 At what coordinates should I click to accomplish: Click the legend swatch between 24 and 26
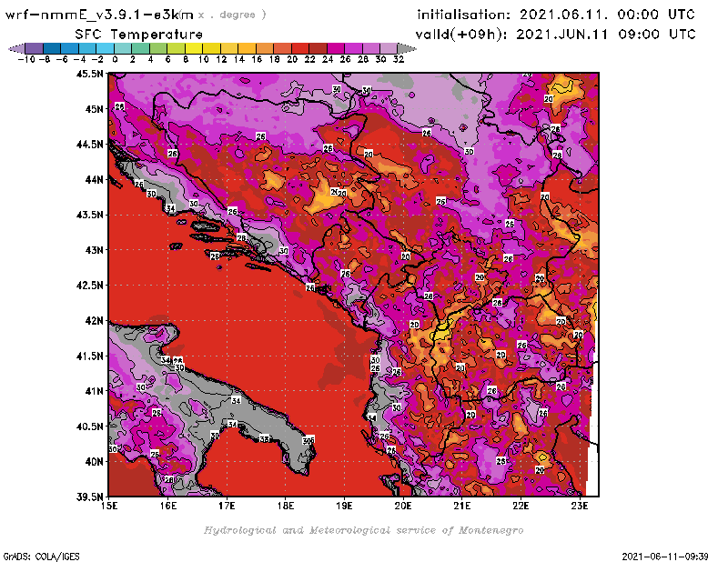(x=336, y=48)
